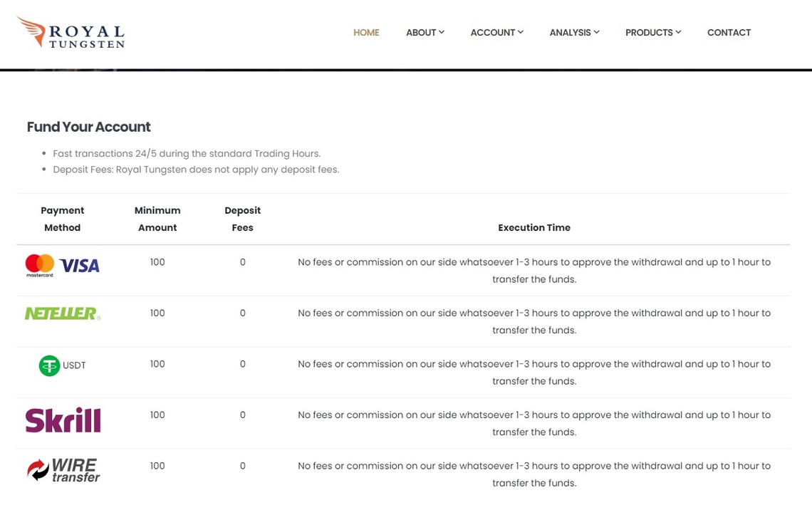Click the 'Fund Your Account' heading
Image resolution: width=812 pixels, height=520 pixels.
coord(88,127)
